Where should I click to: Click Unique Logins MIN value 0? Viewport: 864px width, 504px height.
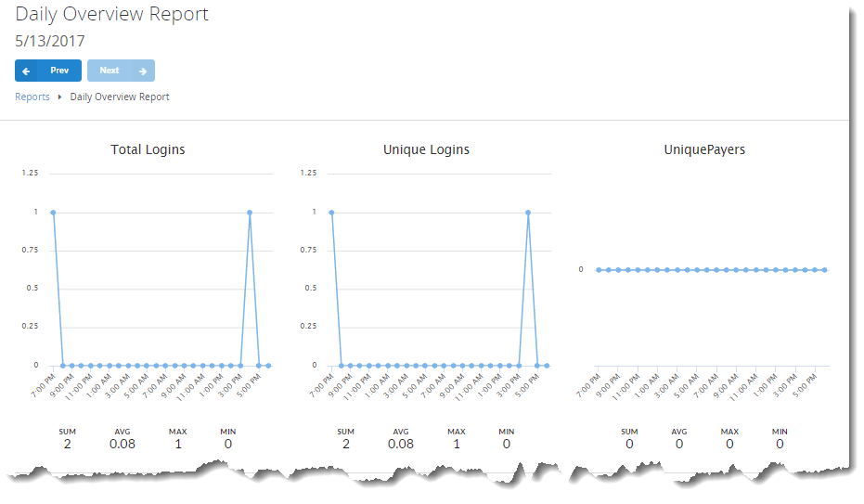tap(507, 444)
